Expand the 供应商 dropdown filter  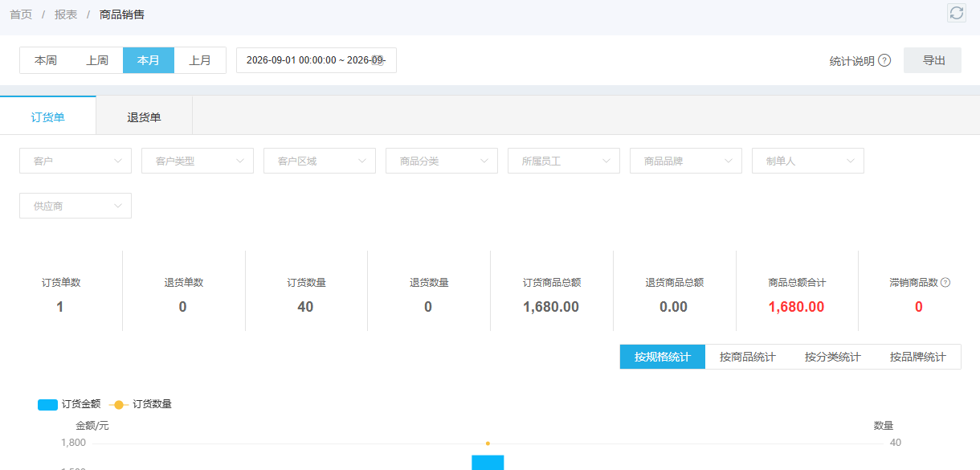click(x=76, y=206)
